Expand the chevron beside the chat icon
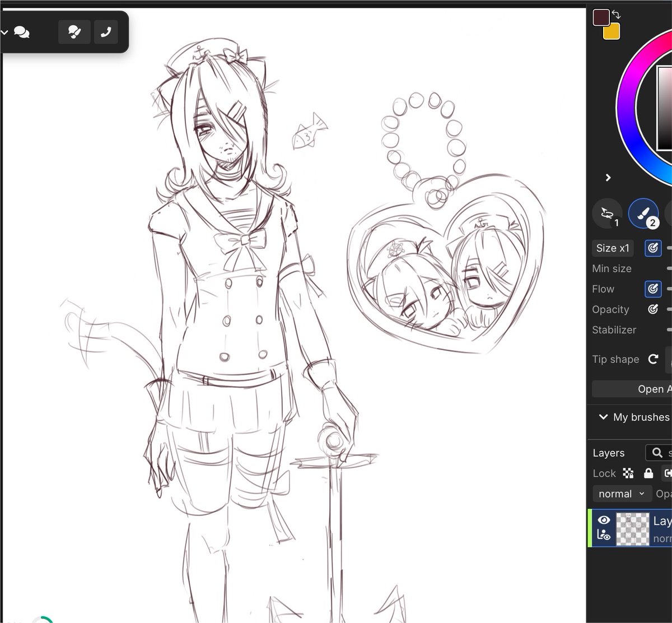672x623 pixels. [4, 32]
